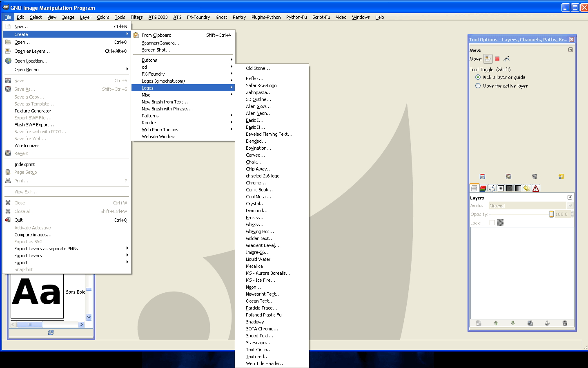Select the Move path mode icon

[x=506, y=58]
